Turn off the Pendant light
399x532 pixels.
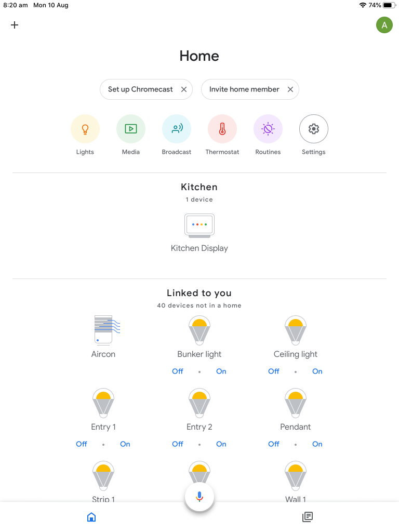coord(274,444)
